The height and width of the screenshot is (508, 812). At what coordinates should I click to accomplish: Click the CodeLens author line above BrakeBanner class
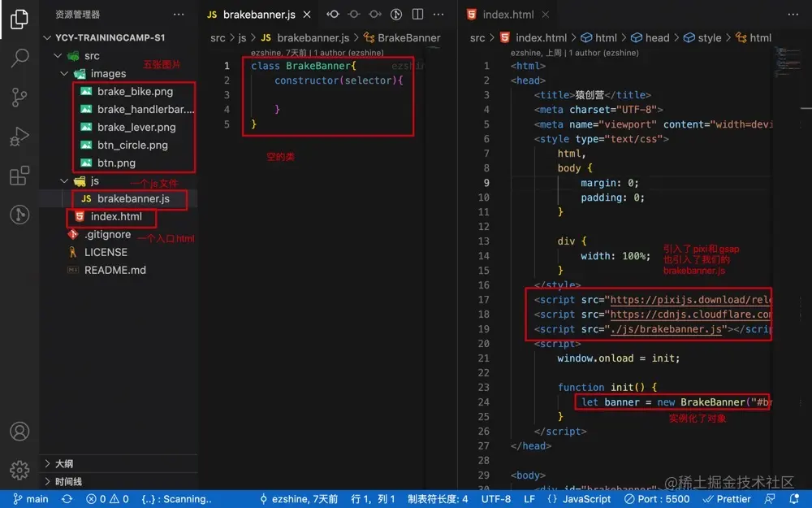(317, 53)
